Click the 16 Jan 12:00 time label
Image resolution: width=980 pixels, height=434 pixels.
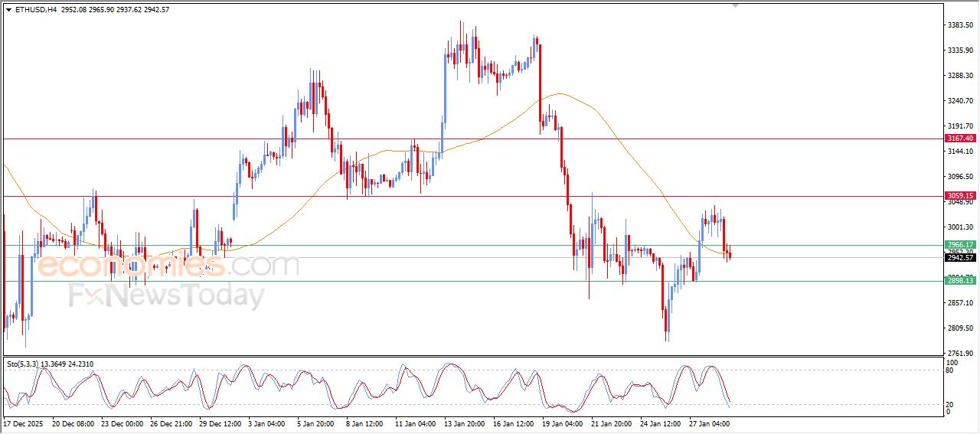point(514,423)
